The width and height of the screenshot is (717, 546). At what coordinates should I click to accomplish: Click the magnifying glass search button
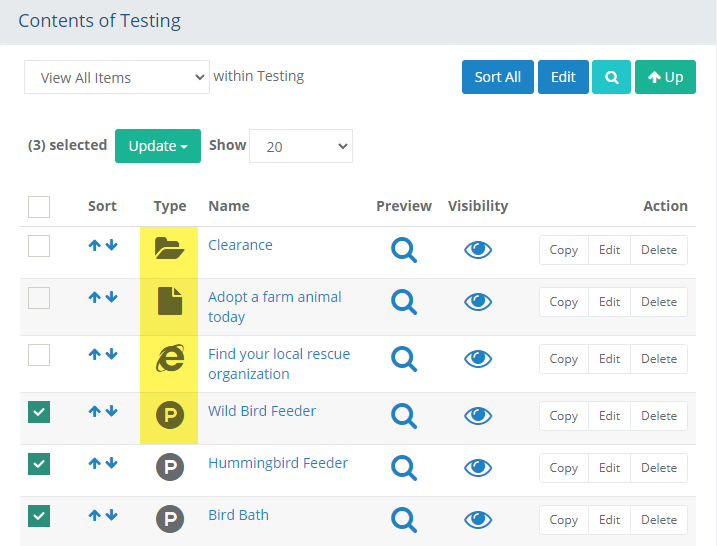pos(611,77)
